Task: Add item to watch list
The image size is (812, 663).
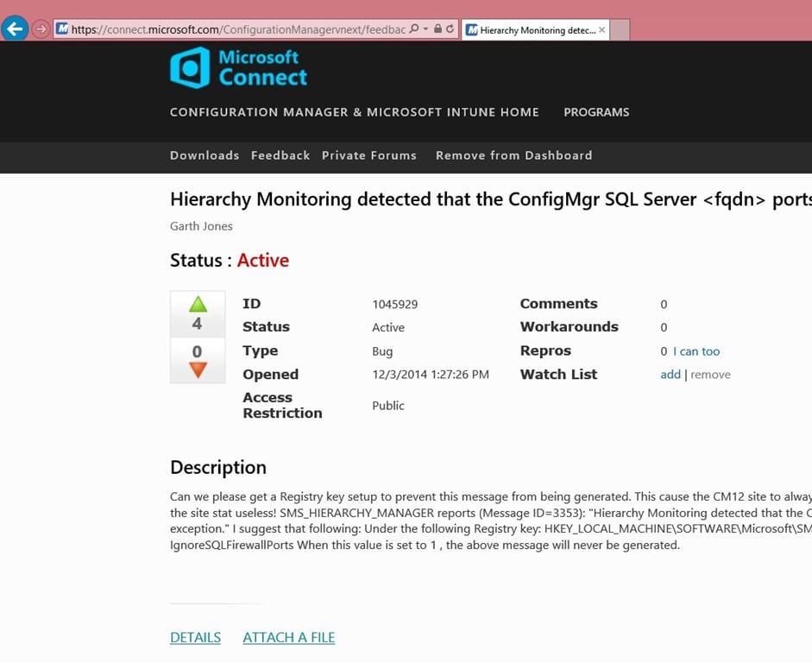Action: point(670,375)
